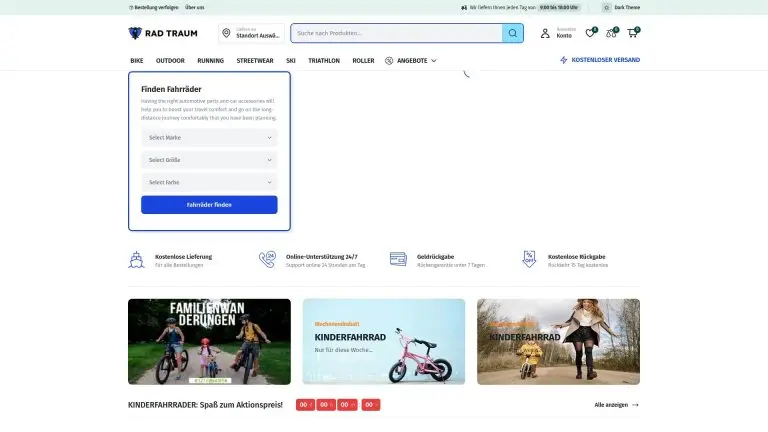Expand the Select Größe dropdown
Screen dimensions: 768x432
(209, 160)
